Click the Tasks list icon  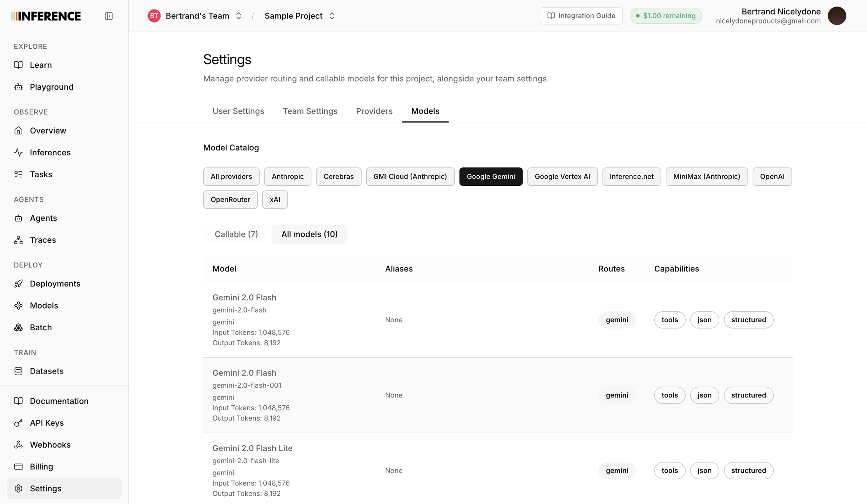(x=18, y=174)
